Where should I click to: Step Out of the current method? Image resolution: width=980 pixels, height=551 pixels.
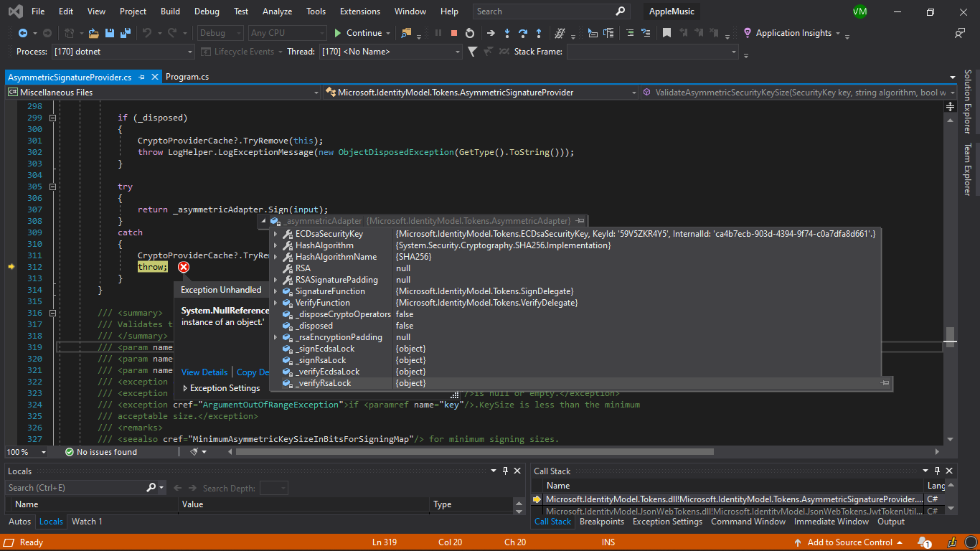(x=540, y=33)
